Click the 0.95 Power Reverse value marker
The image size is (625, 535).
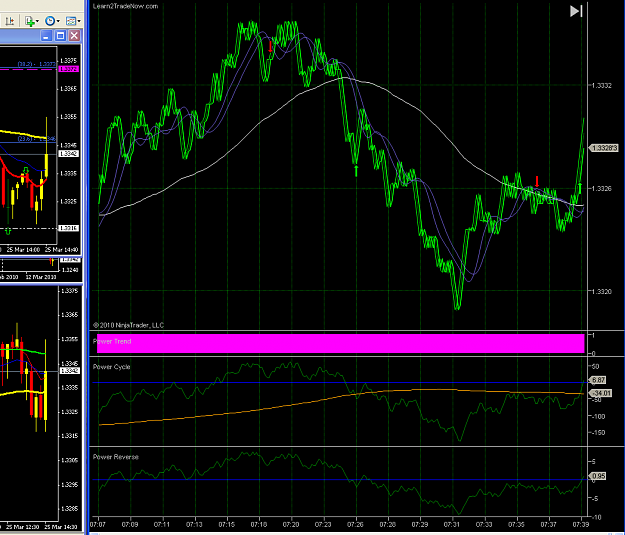pos(598,476)
